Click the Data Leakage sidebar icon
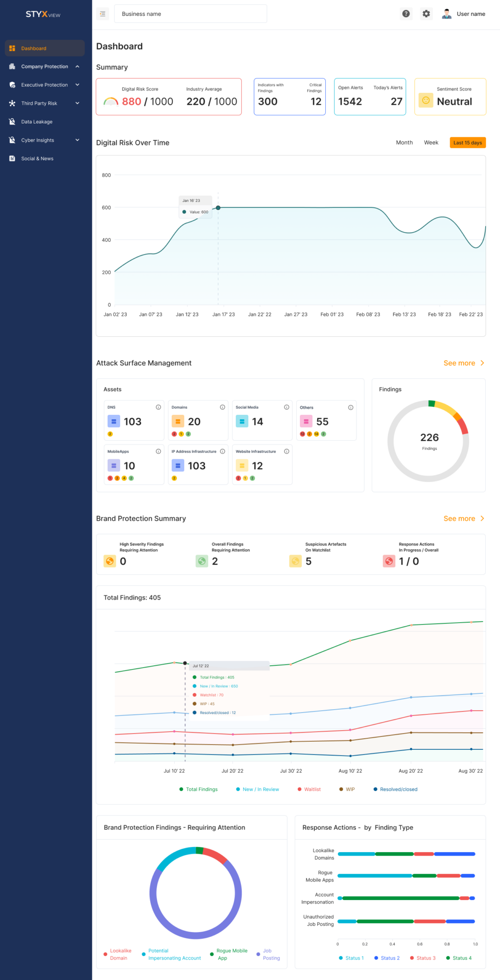This screenshot has width=500, height=980. pyautogui.click(x=12, y=122)
